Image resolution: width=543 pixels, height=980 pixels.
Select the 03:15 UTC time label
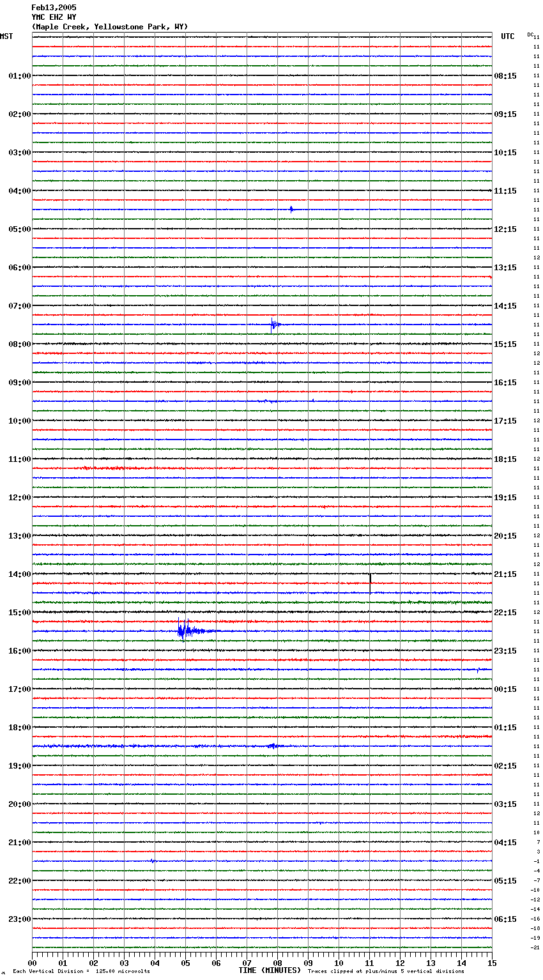tap(505, 804)
